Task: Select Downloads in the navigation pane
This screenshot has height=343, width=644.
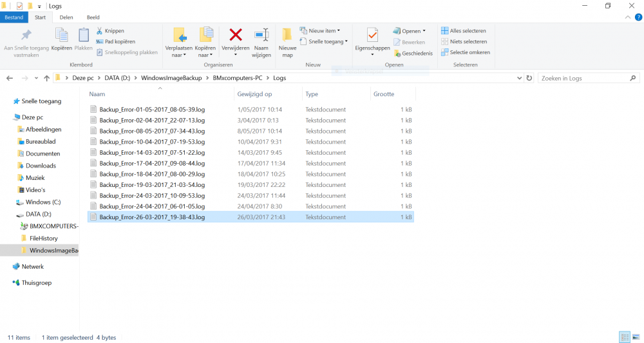Action: click(41, 166)
